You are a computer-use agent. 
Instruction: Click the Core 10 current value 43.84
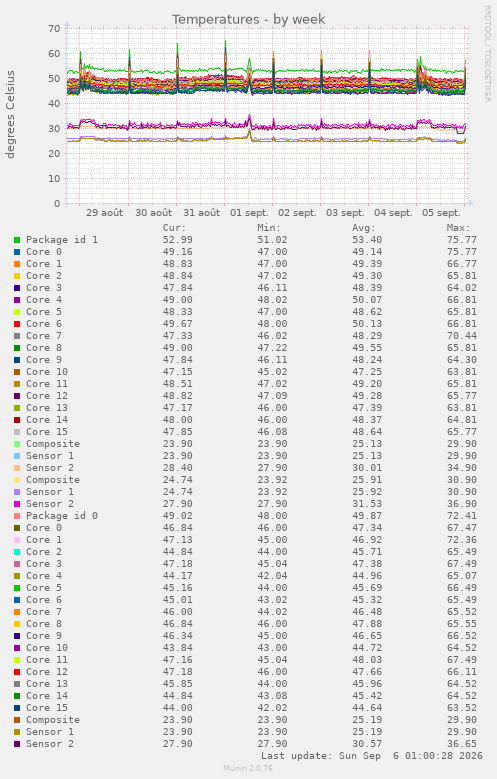pyautogui.click(x=177, y=648)
